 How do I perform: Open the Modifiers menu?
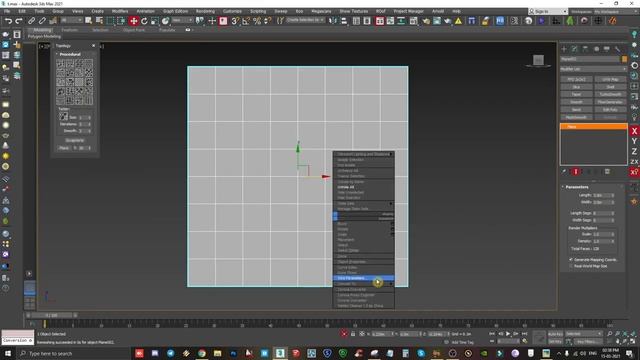(x=120, y=11)
